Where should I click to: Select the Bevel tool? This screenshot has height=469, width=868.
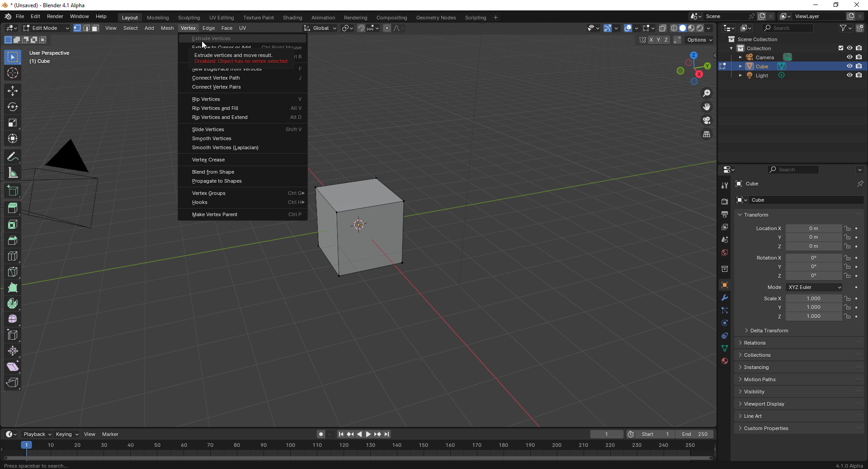pyautogui.click(x=13, y=240)
